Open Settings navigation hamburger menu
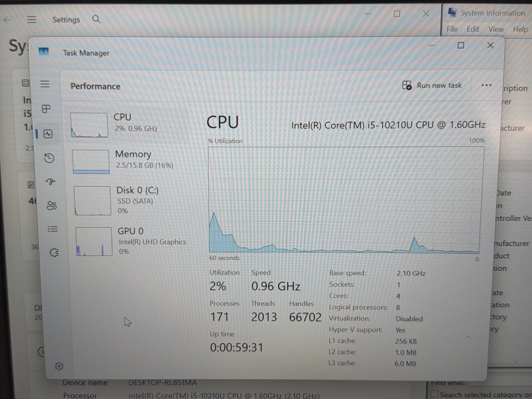This screenshot has width=532, height=399. click(32, 20)
